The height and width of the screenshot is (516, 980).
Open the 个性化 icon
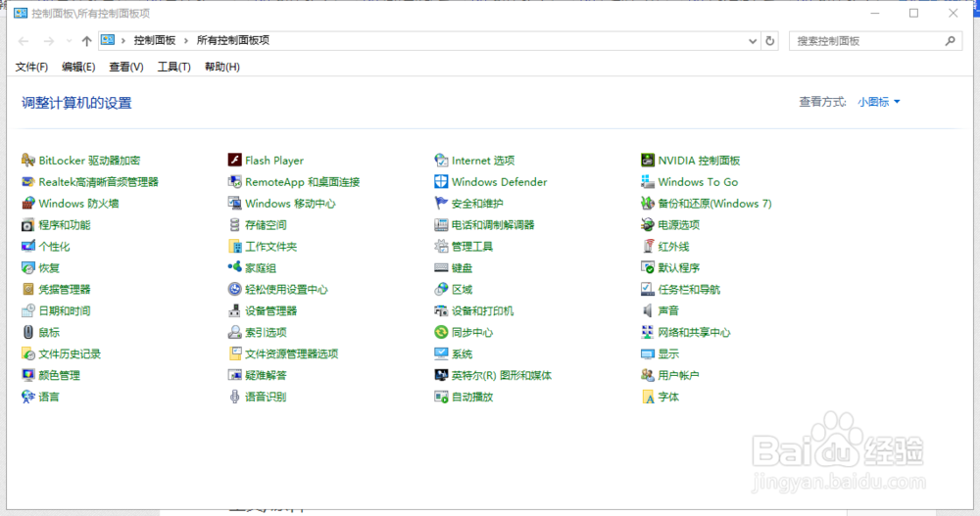pos(28,246)
